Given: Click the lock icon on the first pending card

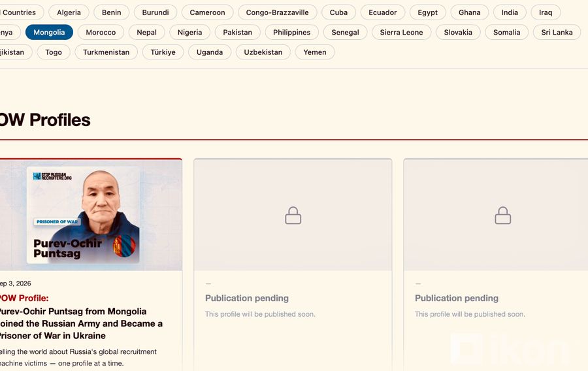Looking at the screenshot, I should [293, 216].
